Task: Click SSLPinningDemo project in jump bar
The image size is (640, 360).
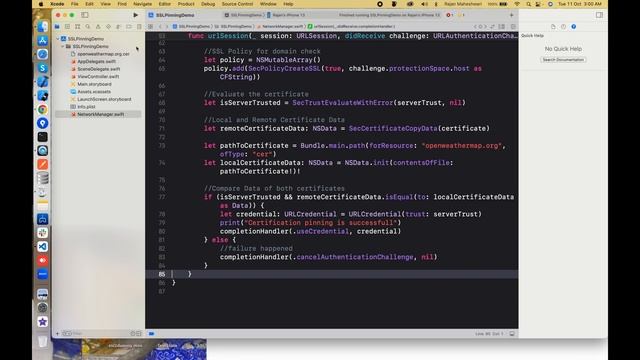Action: (191, 27)
